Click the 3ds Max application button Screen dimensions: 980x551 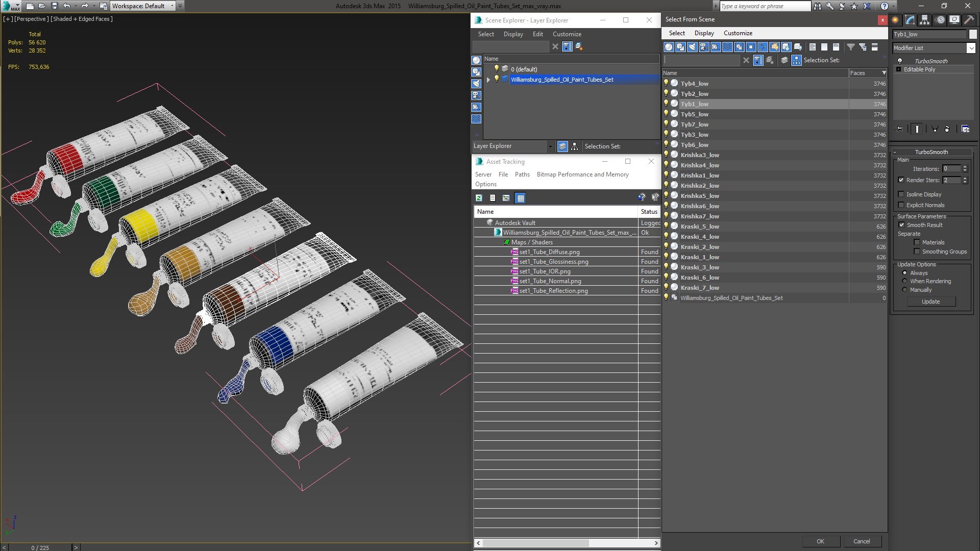(x=11, y=6)
